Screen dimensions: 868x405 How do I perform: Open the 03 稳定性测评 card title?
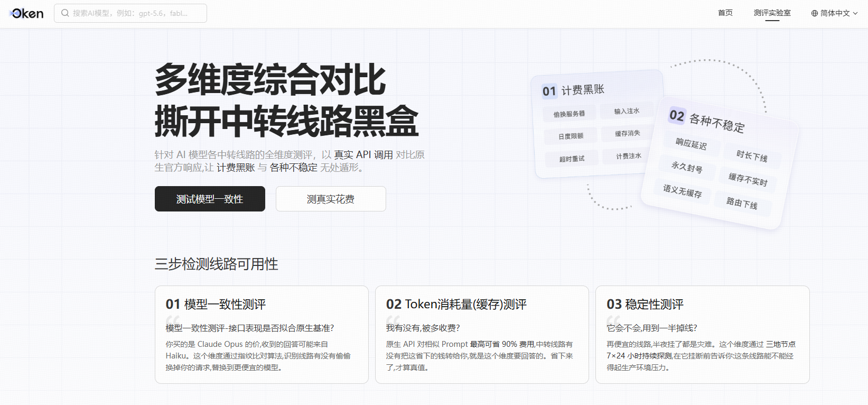click(x=645, y=305)
